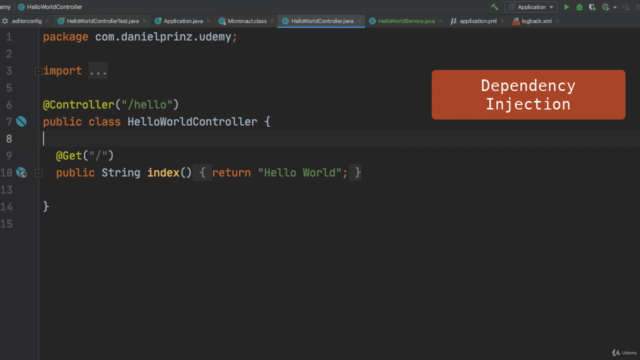Screen dimensions: 640x360
Task: Click the "/hello" string literal
Action: pyautogui.click(x=147, y=105)
